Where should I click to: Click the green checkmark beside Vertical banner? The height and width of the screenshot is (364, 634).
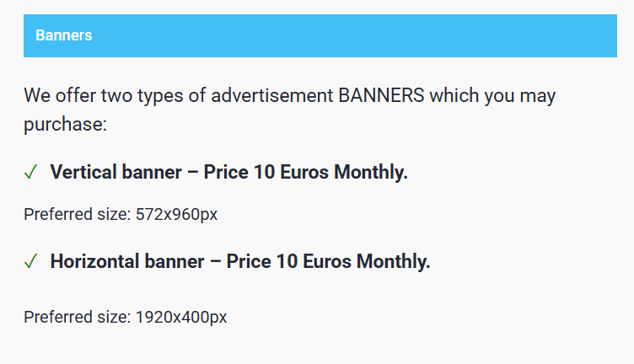pyautogui.click(x=30, y=172)
